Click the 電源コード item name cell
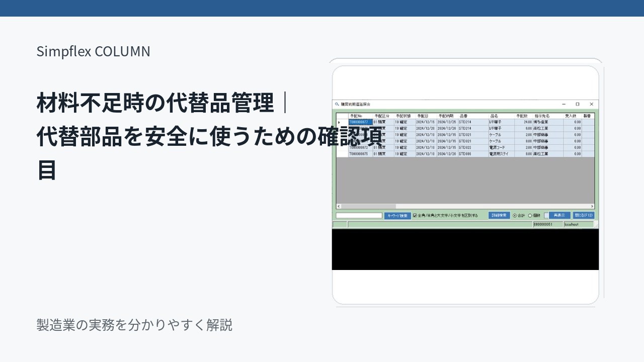Viewport: 644px width, 362px height. click(x=502, y=148)
